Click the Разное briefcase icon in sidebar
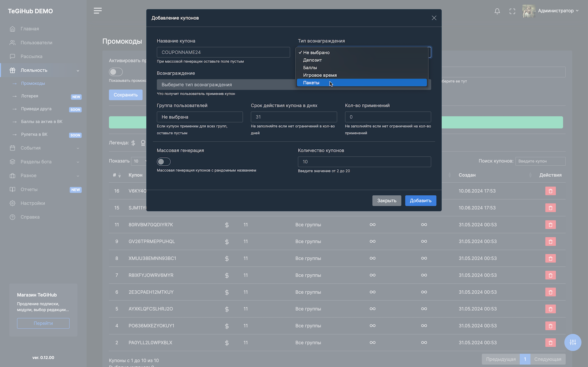 pyautogui.click(x=12, y=176)
